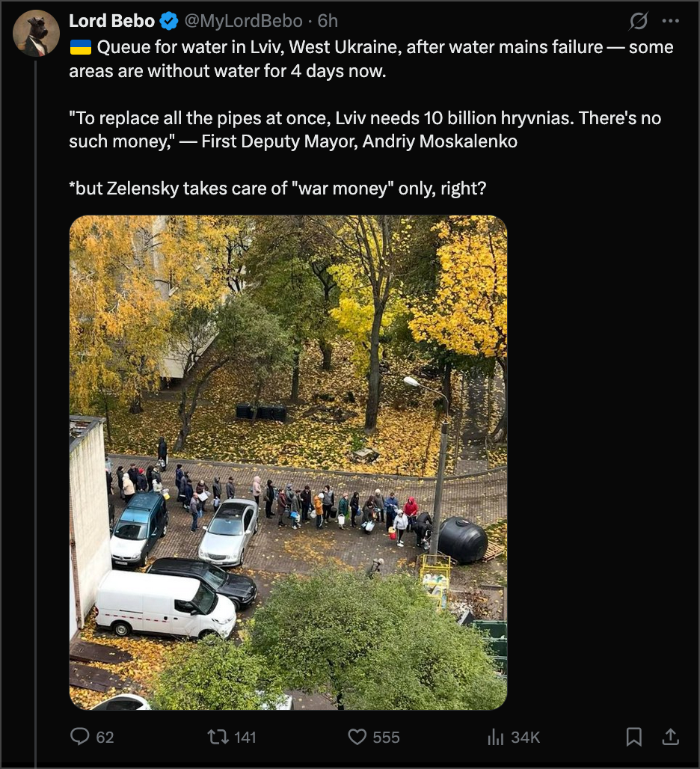Click the 555 likes count
This screenshot has height=769, width=700.
tap(387, 737)
